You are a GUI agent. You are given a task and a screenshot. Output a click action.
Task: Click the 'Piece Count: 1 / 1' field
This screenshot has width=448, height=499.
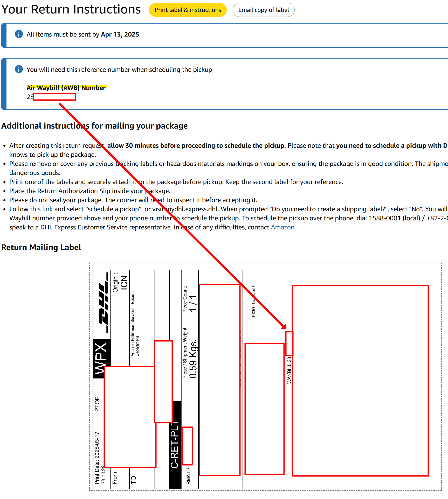(189, 299)
